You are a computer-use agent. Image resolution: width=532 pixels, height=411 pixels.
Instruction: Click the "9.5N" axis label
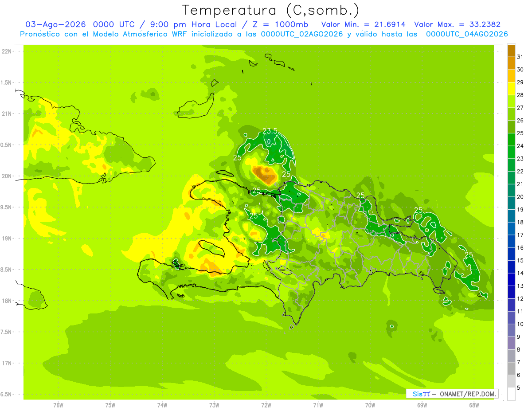click(x=6, y=207)
